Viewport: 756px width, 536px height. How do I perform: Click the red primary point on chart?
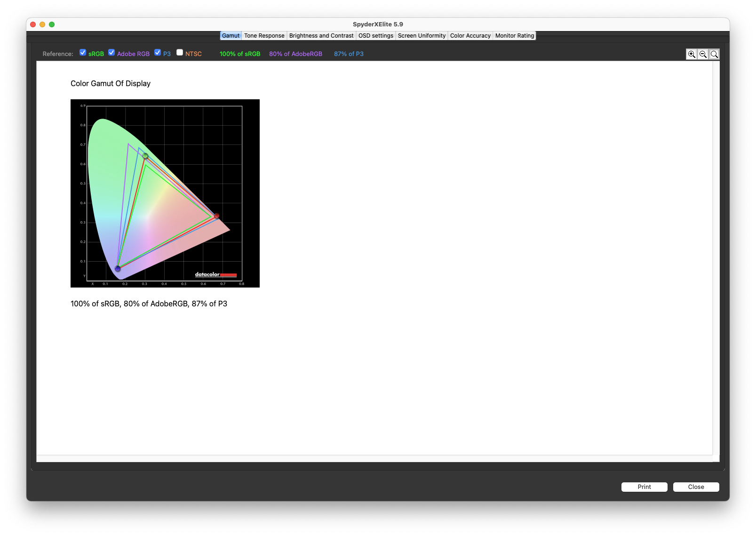pyautogui.click(x=217, y=216)
